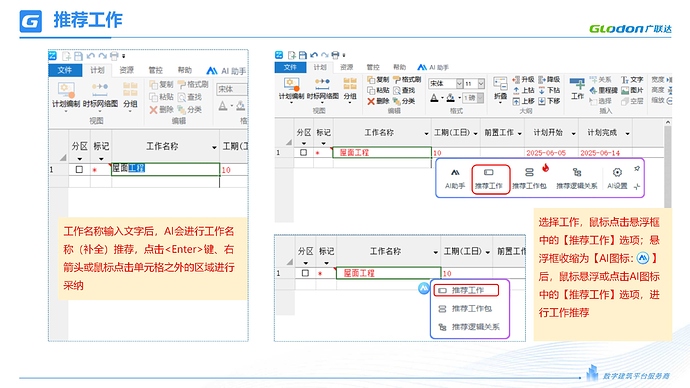
Task: Open 文件 tab in left screenshot
Action: [65, 70]
